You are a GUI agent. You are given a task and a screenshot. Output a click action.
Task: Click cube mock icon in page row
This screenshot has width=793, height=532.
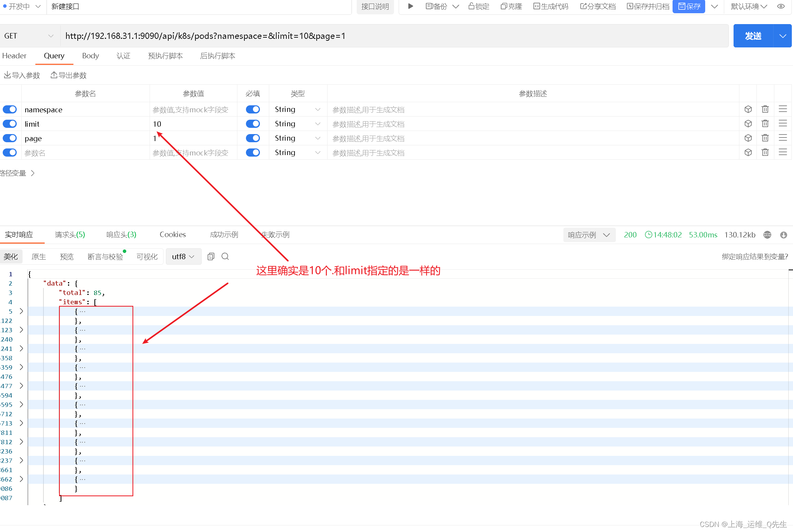pos(748,138)
